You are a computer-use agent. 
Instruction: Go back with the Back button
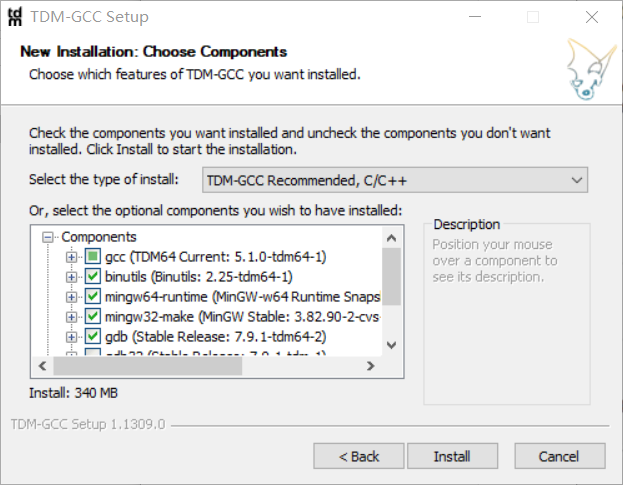pos(359,456)
